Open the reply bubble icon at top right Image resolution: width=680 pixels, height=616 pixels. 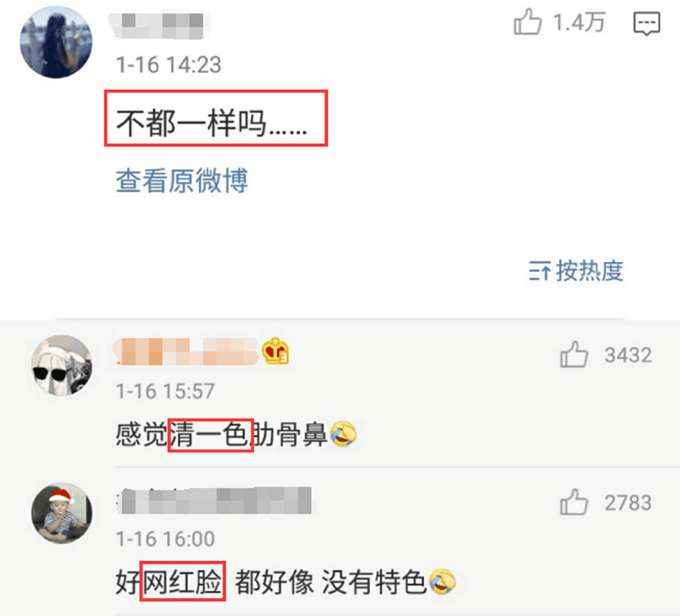click(x=646, y=23)
